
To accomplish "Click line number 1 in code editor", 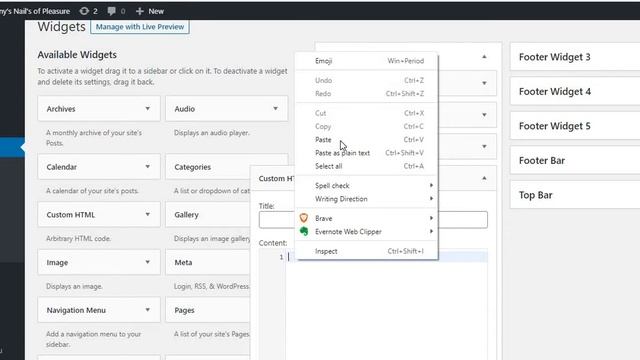I will pos(281,257).
